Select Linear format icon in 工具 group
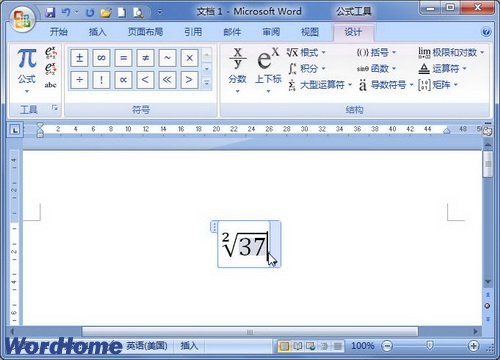500x360 pixels. 51,68
